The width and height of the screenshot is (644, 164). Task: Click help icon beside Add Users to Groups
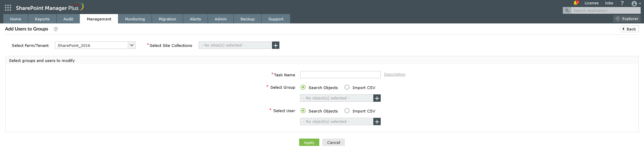pyautogui.click(x=56, y=29)
